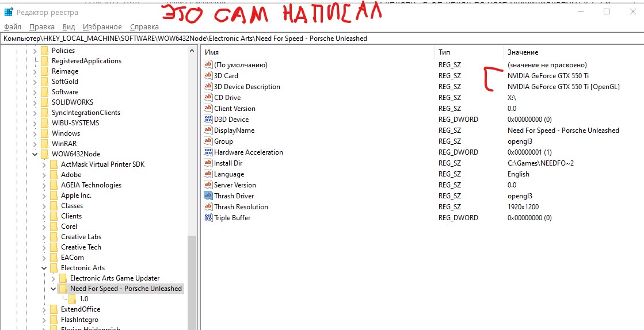Click the DWORD icon next to D3D Device
The image size is (644, 330).
pos(208,120)
